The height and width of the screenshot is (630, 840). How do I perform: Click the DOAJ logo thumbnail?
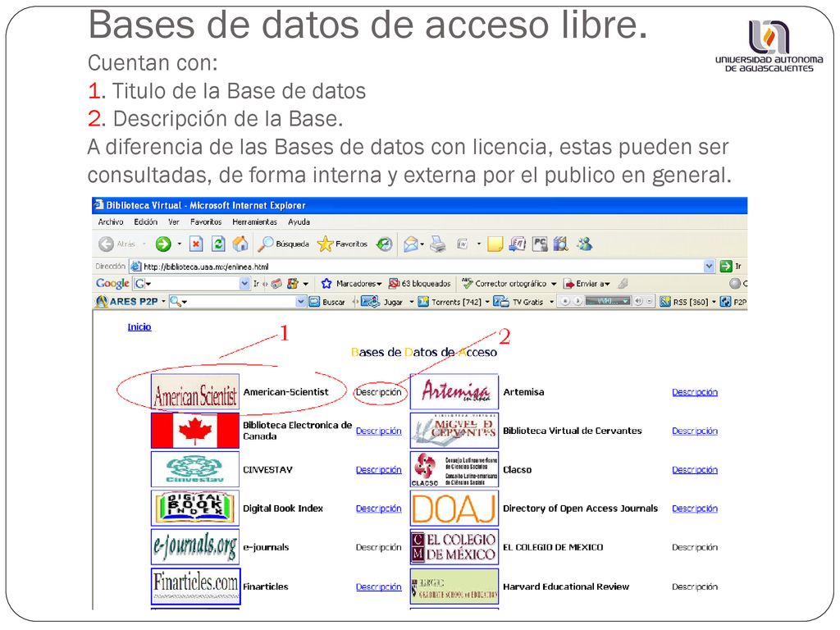(454, 509)
